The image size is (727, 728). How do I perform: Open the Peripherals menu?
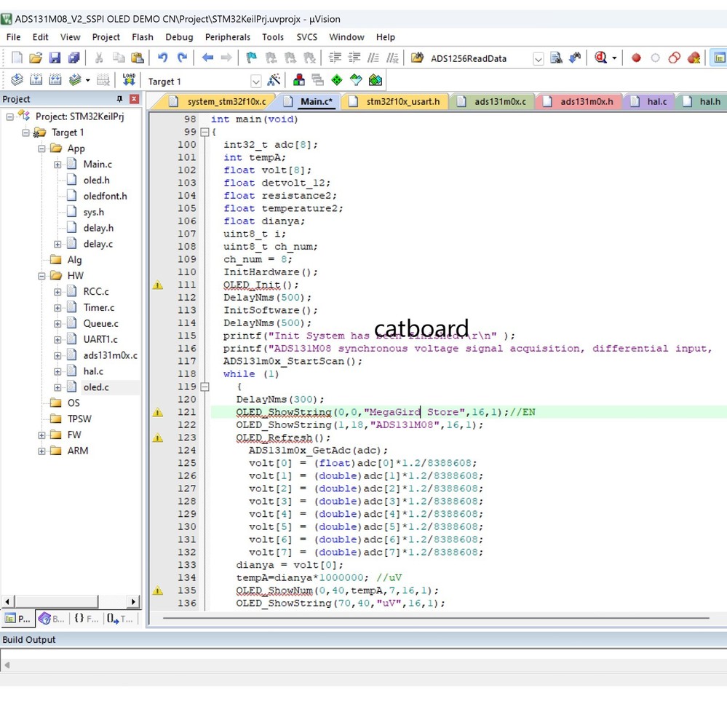coord(227,37)
